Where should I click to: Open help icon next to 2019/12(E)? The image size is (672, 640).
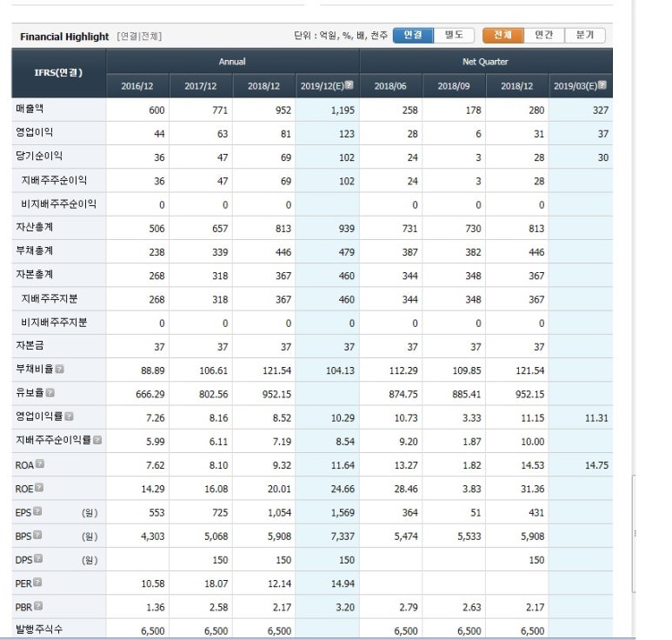349,85
